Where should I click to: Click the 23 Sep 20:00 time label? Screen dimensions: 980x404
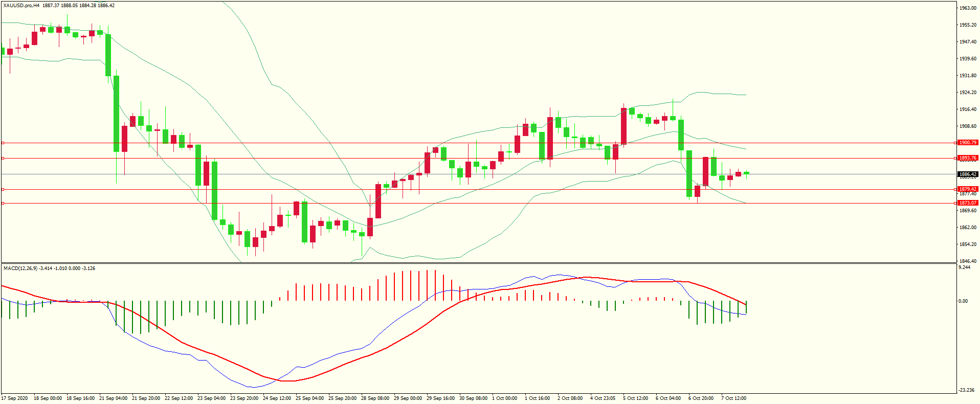click(x=244, y=398)
